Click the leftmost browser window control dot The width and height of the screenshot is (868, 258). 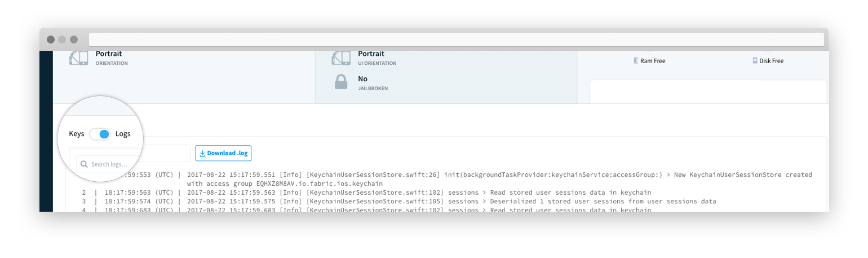point(51,40)
